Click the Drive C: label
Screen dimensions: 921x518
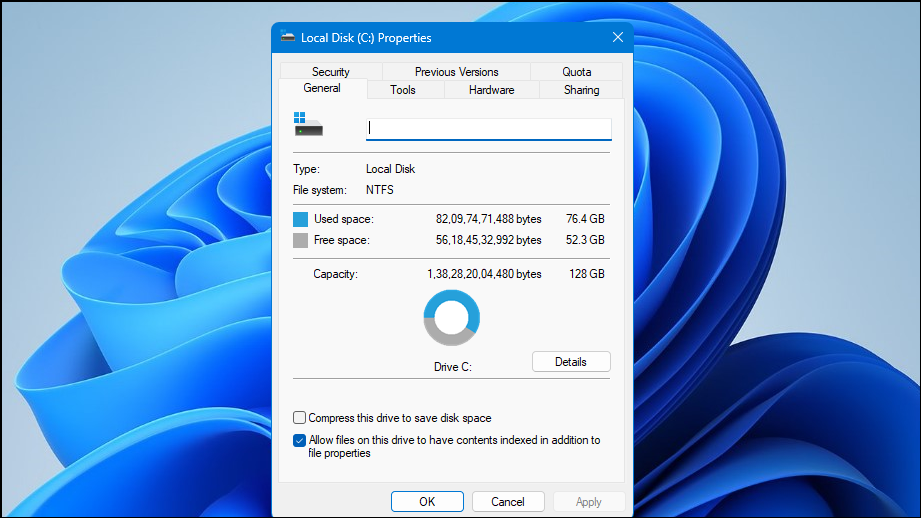pos(453,367)
